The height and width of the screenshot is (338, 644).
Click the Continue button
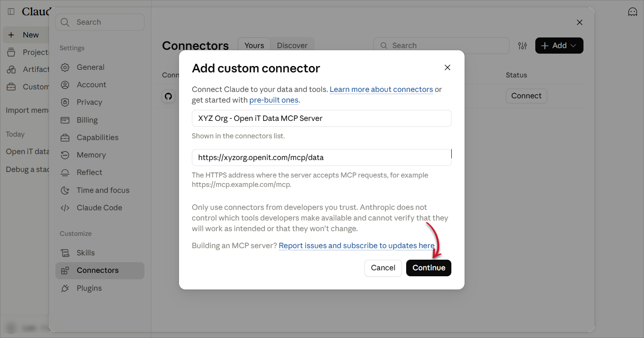[x=429, y=268]
